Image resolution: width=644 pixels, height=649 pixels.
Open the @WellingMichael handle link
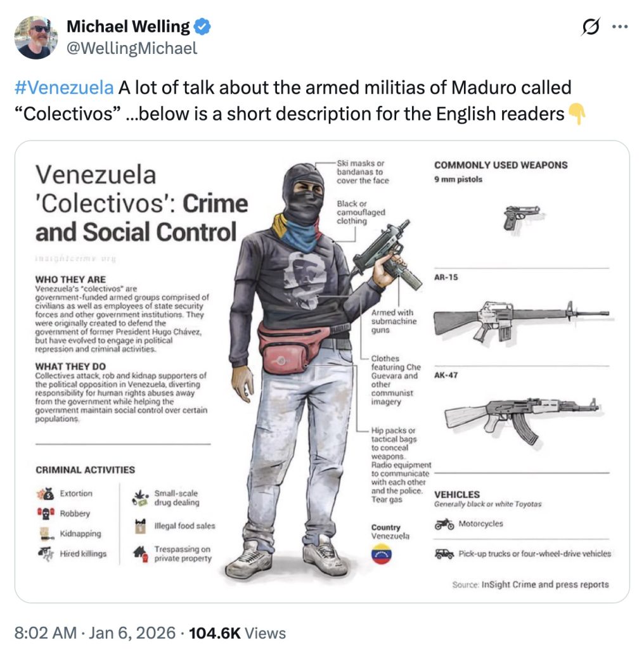(132, 48)
